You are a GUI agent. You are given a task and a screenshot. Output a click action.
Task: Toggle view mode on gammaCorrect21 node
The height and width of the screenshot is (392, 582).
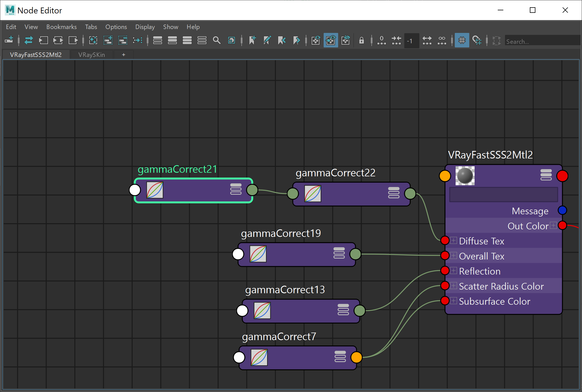(x=236, y=189)
